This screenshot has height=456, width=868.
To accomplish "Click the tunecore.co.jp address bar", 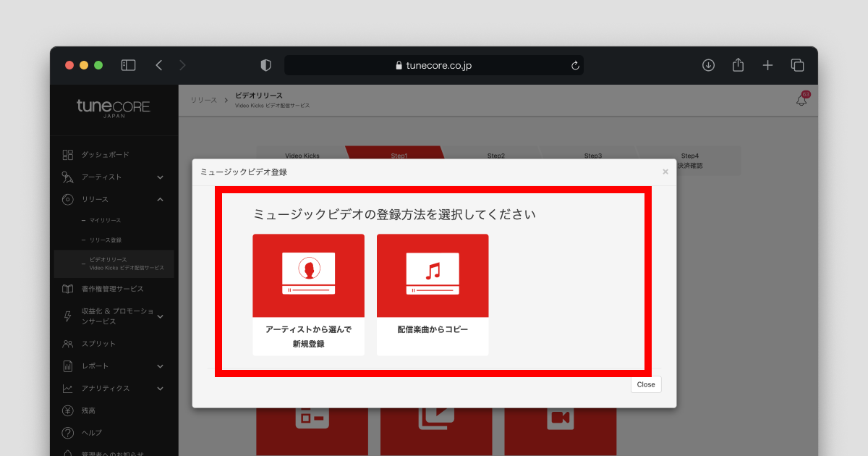I will click(434, 65).
